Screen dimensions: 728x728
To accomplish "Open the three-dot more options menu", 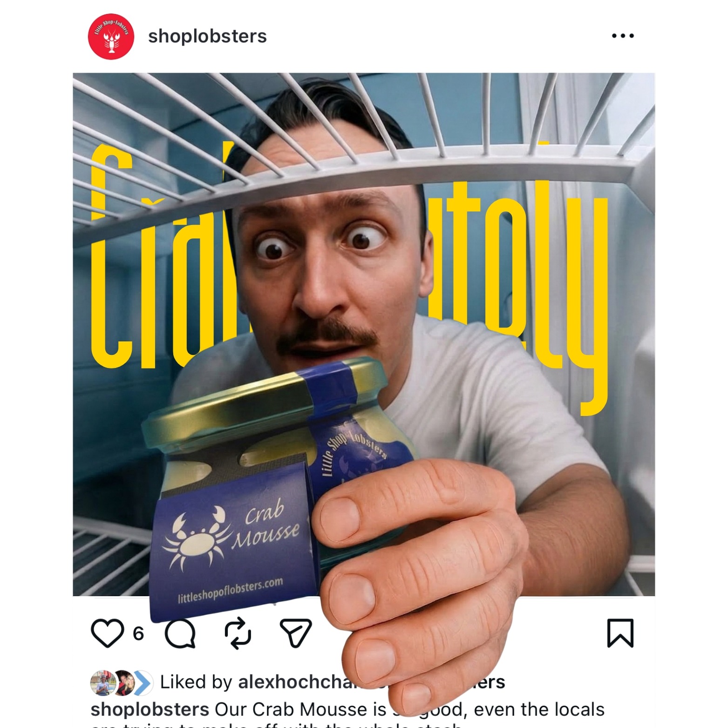I will [x=623, y=36].
